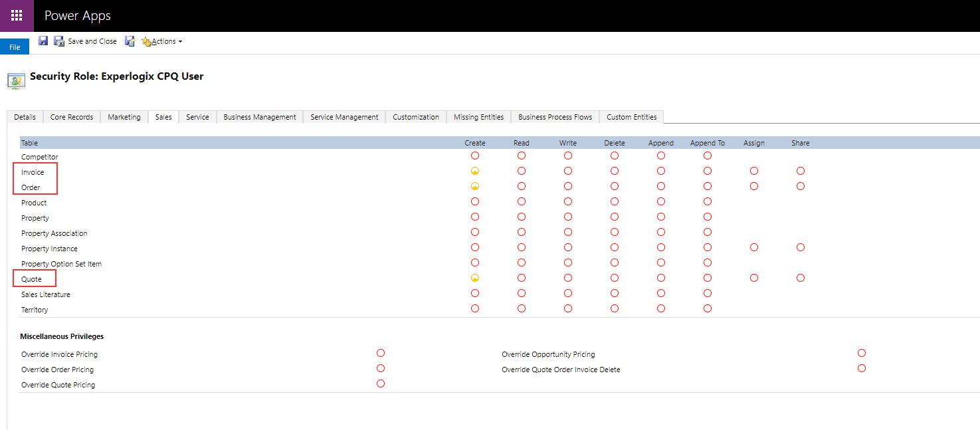Toggle Invoice Read privilege circle
This screenshot has height=430, width=980.
pyautogui.click(x=522, y=171)
